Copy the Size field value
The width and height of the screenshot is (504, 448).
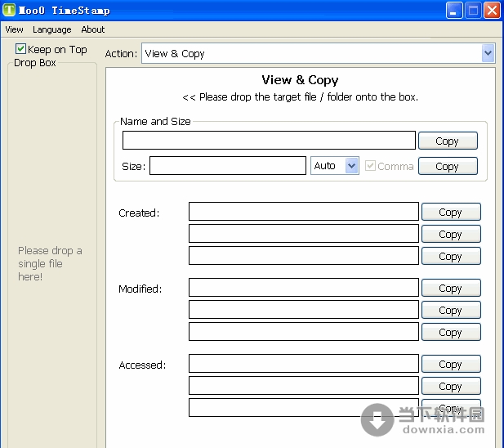448,166
